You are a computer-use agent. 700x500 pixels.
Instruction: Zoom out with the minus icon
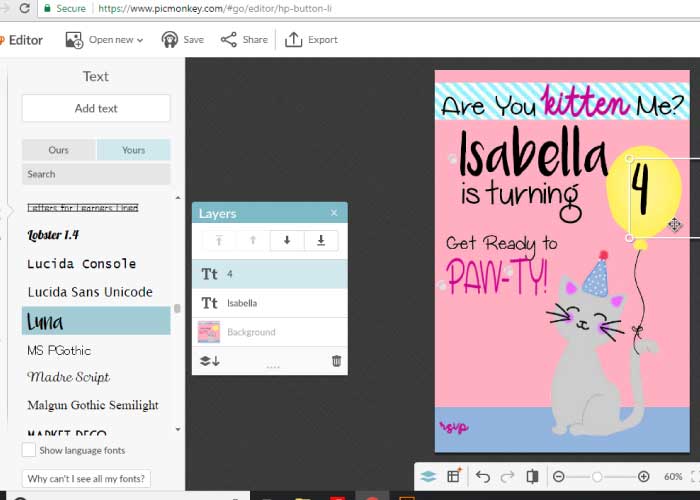click(559, 476)
